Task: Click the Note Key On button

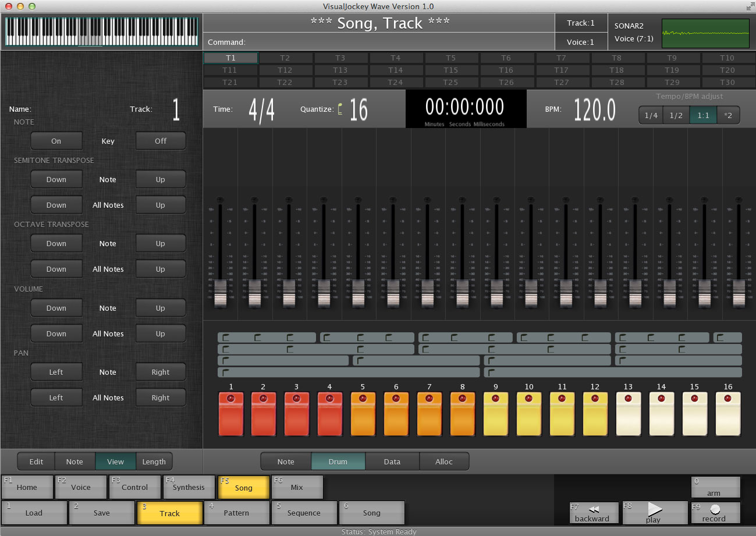Action: [56, 141]
